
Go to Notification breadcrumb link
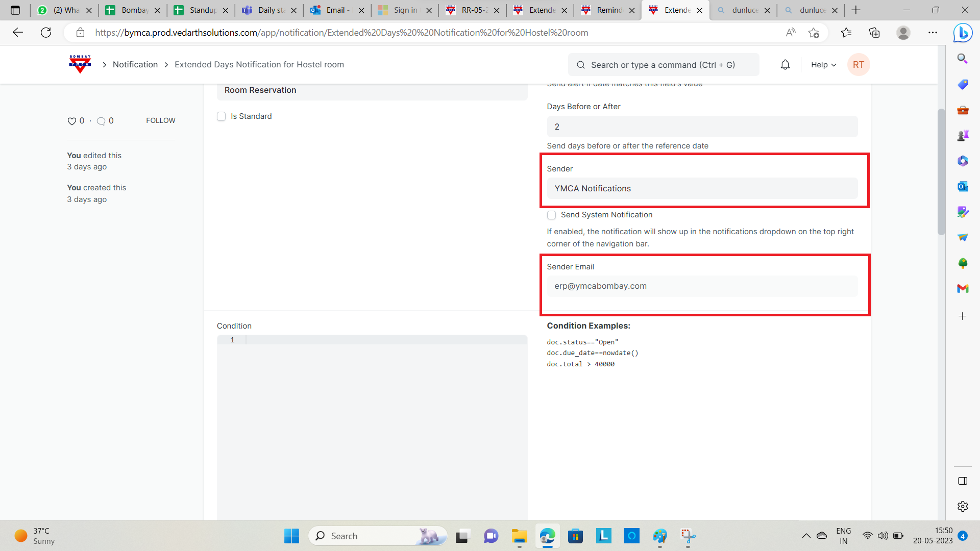tap(135, 64)
